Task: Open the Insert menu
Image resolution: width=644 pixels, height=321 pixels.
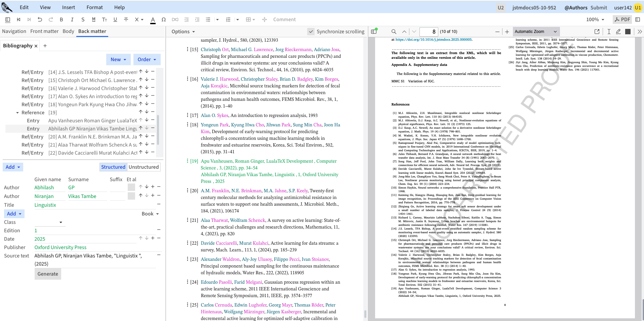Action: coord(69,7)
